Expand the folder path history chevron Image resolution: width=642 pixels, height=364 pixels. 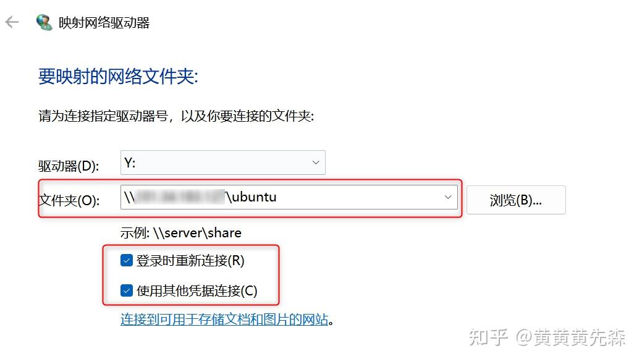[448, 197]
